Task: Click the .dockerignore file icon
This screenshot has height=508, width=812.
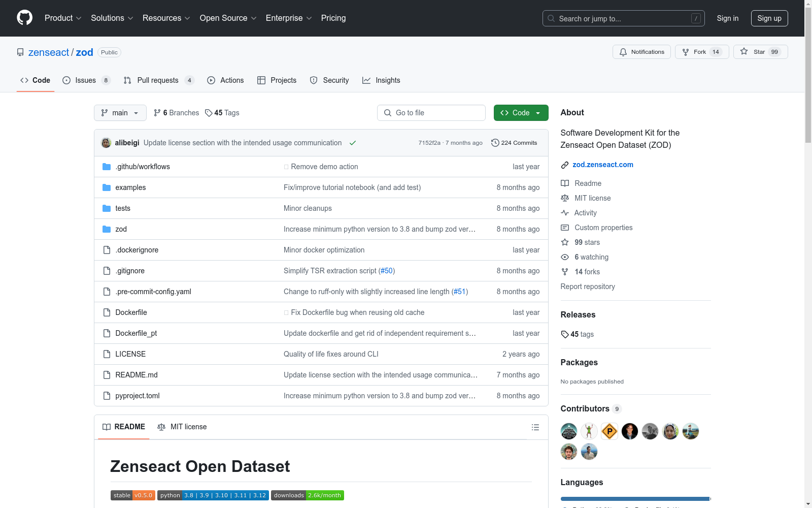Action: point(107,250)
